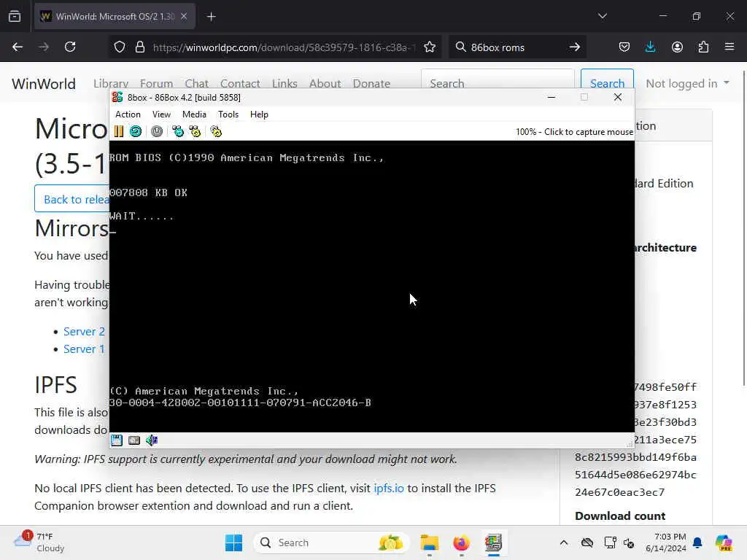Show hidden system tray icons

click(564, 542)
